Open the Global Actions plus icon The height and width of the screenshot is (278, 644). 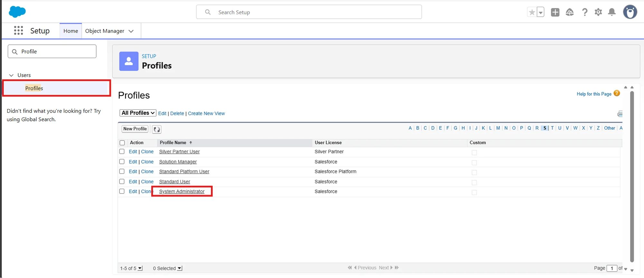[555, 12]
